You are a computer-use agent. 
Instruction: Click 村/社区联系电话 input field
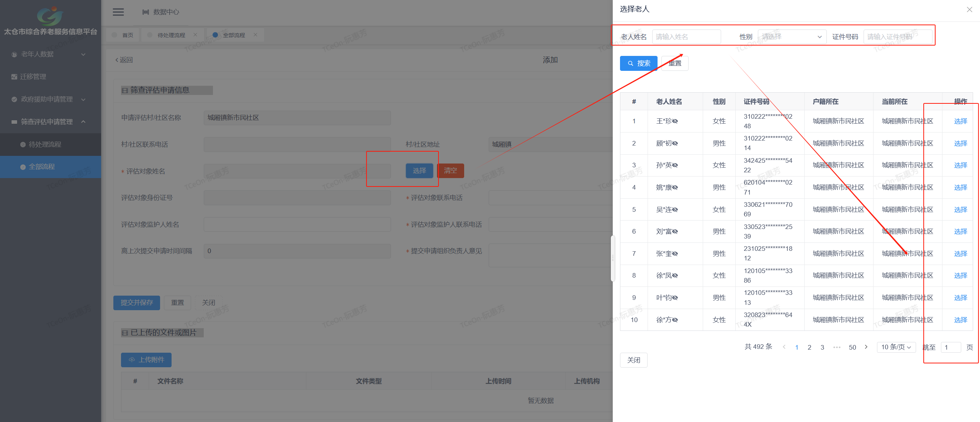tap(297, 144)
